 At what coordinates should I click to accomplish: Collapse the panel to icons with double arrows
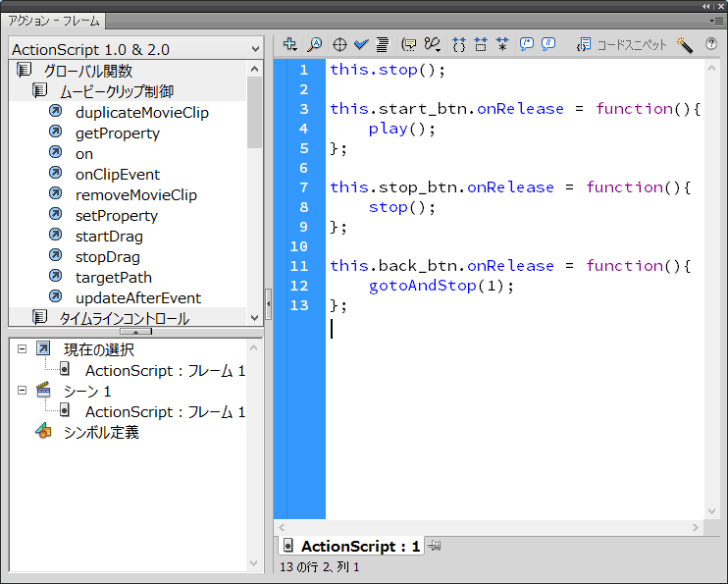[706, 6]
